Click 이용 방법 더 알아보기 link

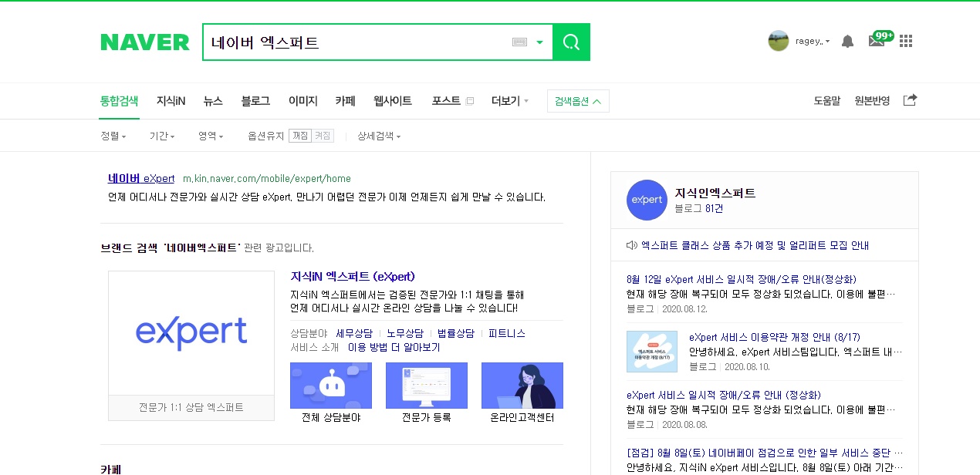pos(394,348)
